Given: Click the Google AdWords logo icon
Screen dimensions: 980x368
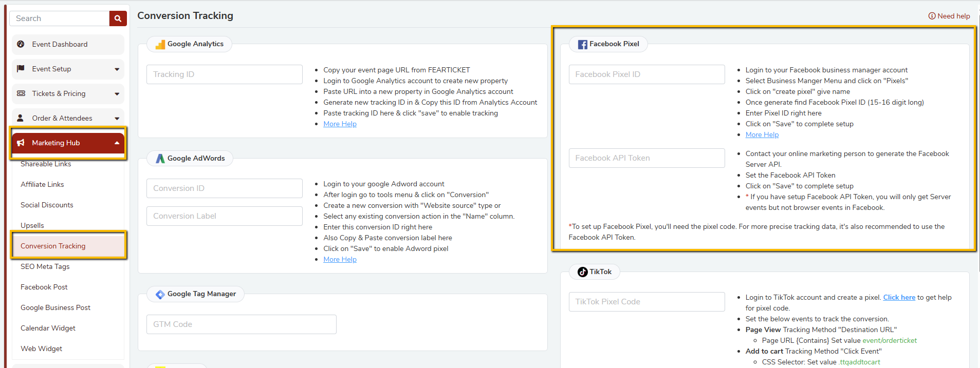Looking at the screenshot, I should coord(160,159).
